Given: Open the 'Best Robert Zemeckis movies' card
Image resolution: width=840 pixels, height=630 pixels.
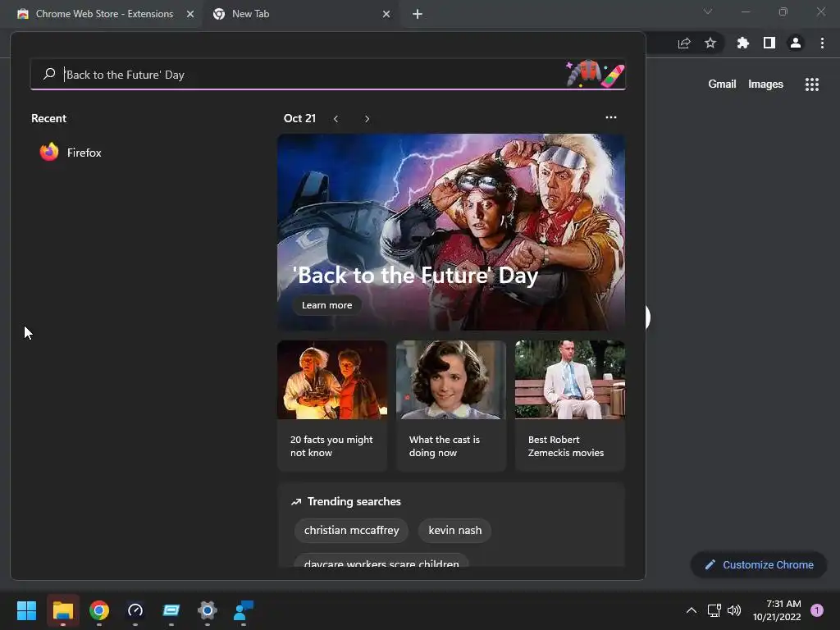Looking at the screenshot, I should click(570, 405).
